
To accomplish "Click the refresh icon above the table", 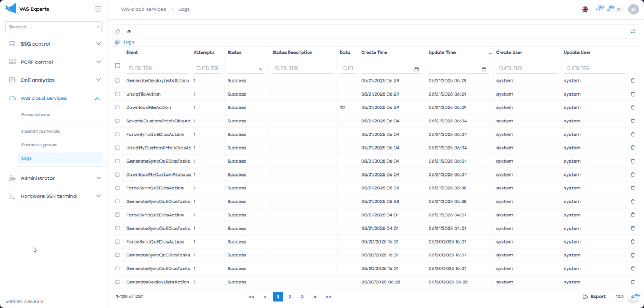I will tap(633, 32).
